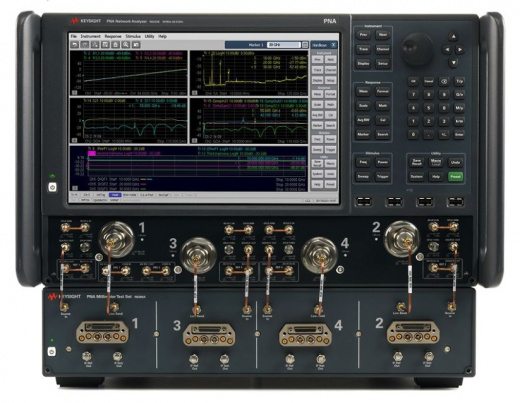
Task: Push the k/m units key
Action: [x=459, y=121]
